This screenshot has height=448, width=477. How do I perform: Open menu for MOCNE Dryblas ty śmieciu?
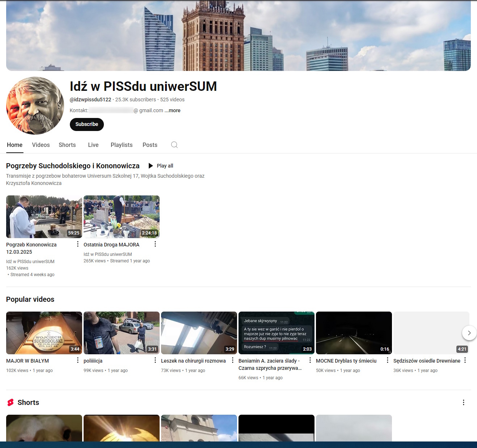[388, 360]
